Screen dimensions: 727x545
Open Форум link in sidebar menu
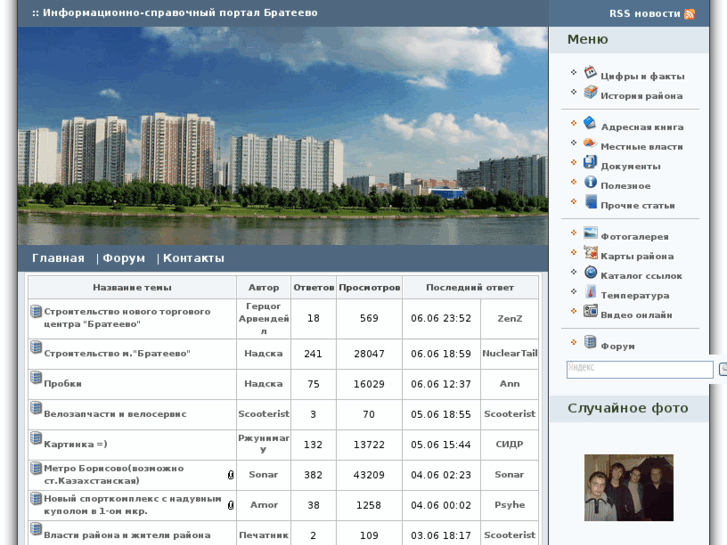(618, 346)
